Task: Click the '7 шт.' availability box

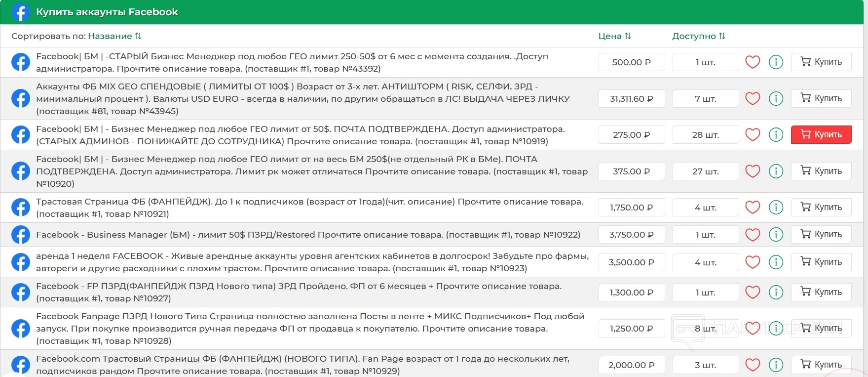Action: point(706,99)
